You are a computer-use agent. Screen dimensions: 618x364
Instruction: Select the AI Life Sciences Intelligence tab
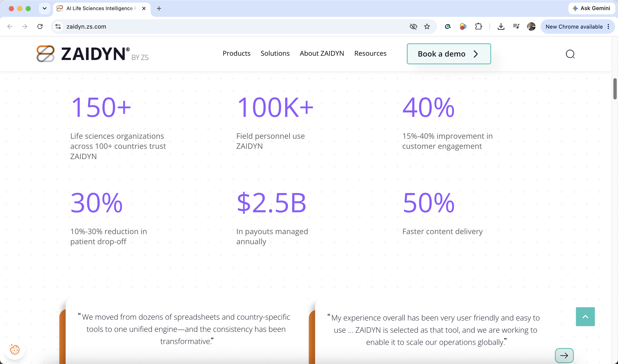click(x=101, y=8)
